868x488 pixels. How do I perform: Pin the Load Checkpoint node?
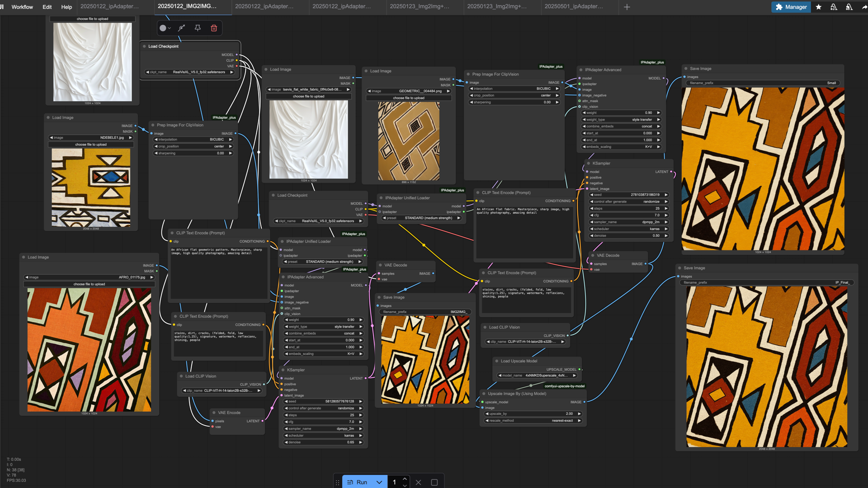(x=198, y=28)
